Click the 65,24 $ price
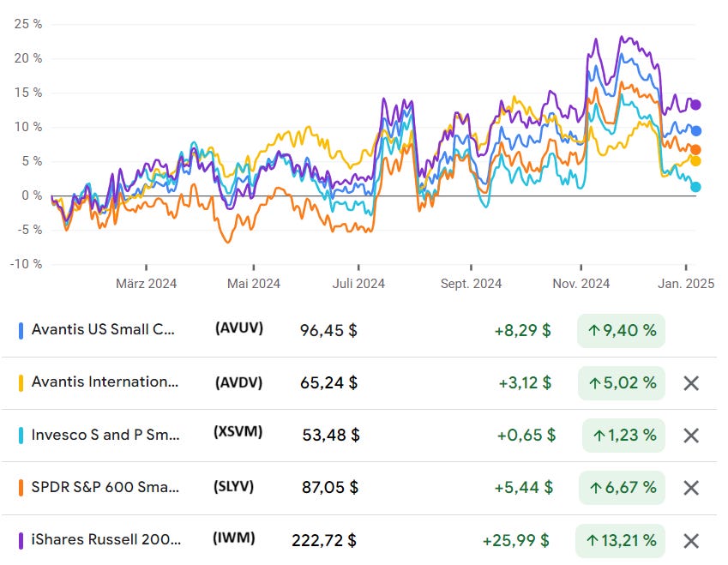The width and height of the screenshot is (728, 565). coord(328,383)
